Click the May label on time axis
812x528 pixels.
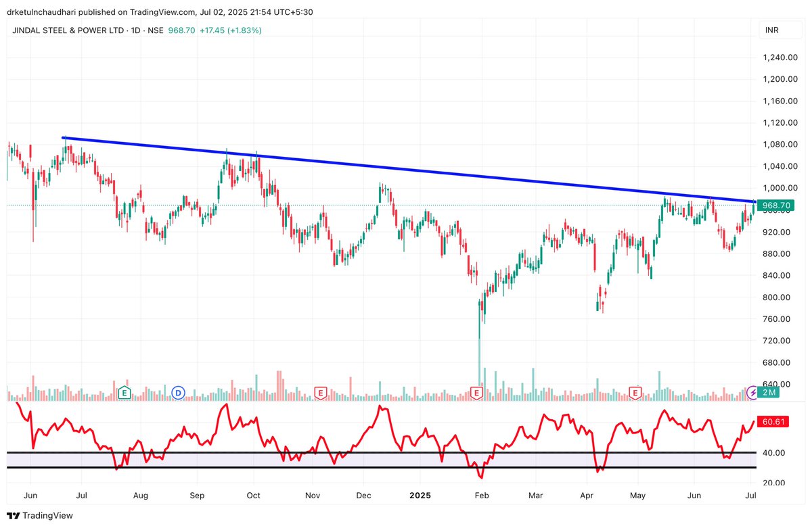pyautogui.click(x=638, y=495)
